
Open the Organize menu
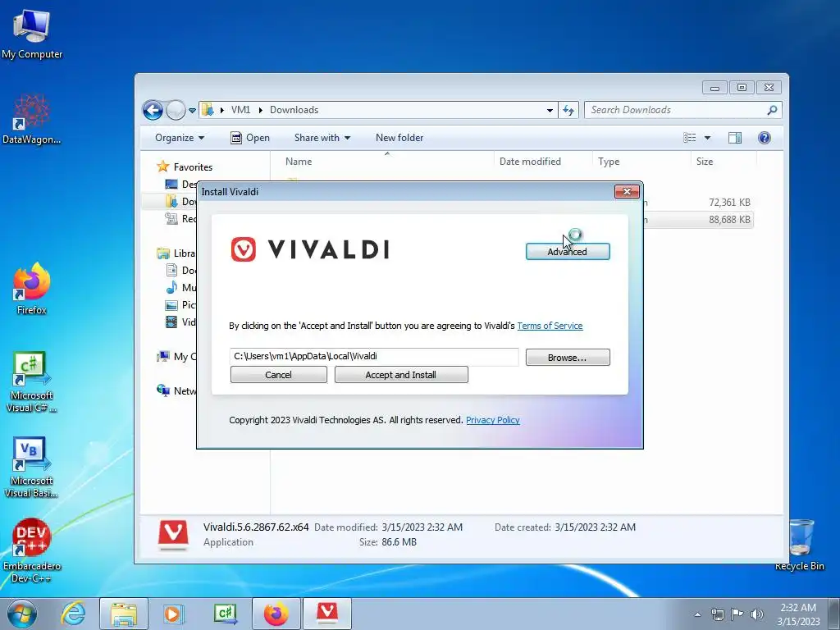pyautogui.click(x=180, y=138)
